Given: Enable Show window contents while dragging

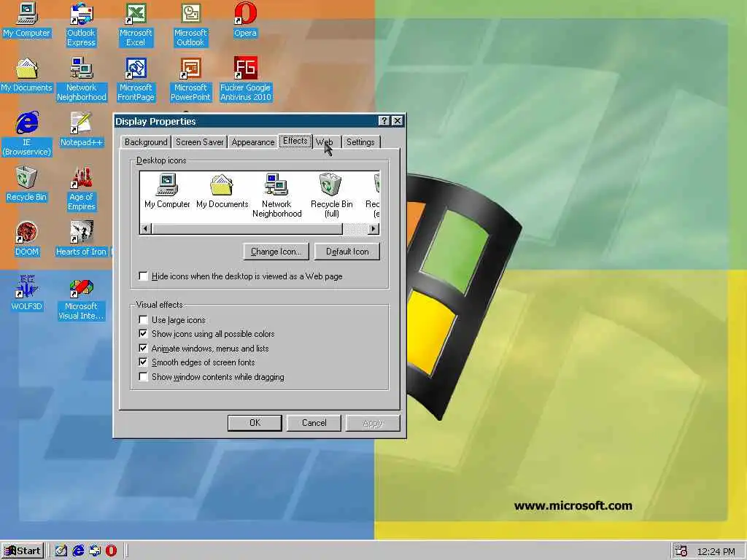Looking at the screenshot, I should (143, 377).
